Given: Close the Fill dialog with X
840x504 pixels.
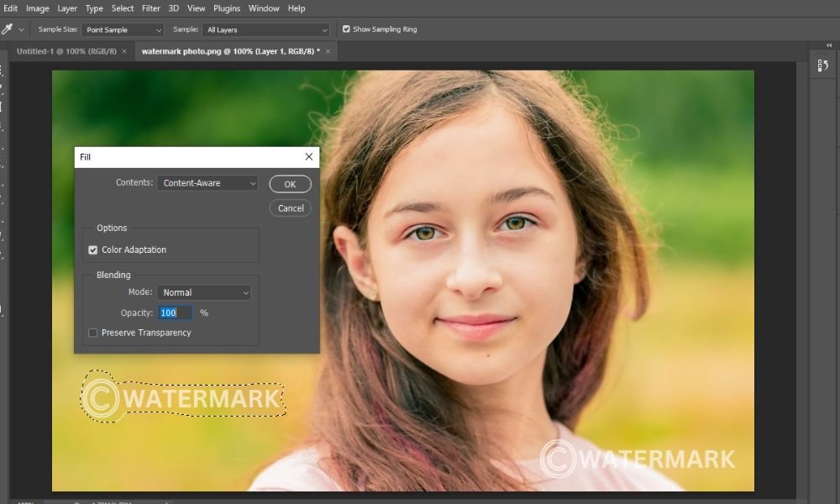Looking at the screenshot, I should pyautogui.click(x=308, y=157).
